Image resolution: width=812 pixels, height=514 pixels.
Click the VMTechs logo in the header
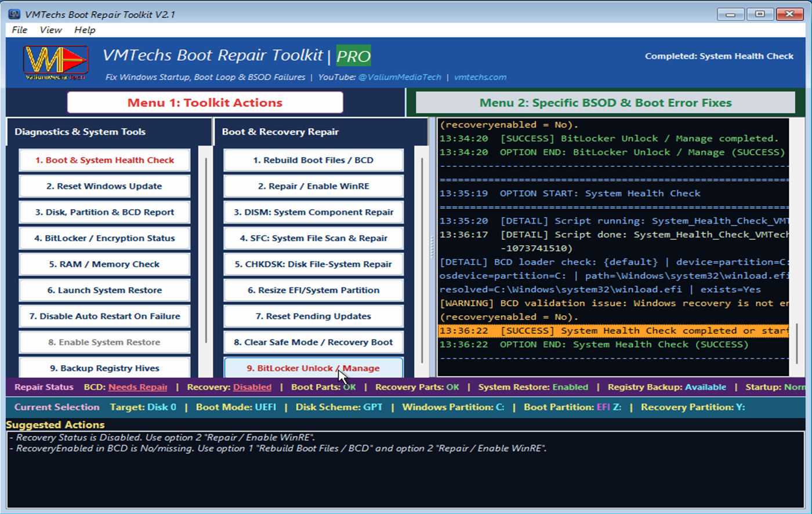[56, 63]
